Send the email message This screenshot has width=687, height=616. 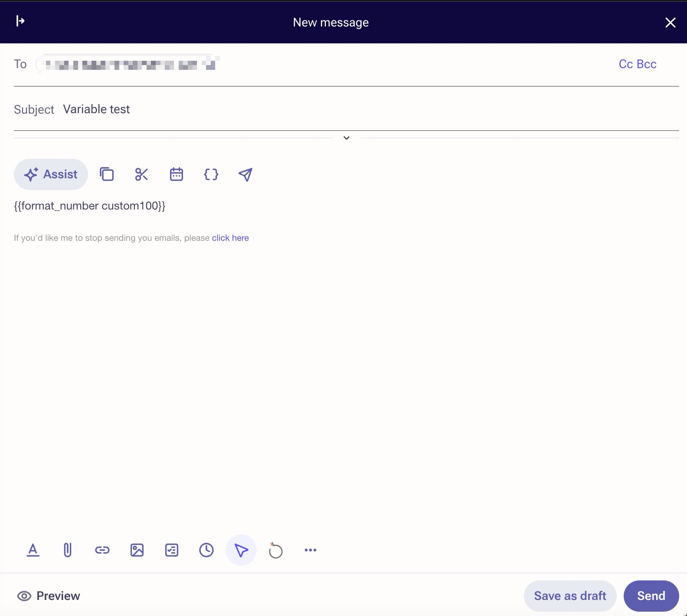coord(651,596)
